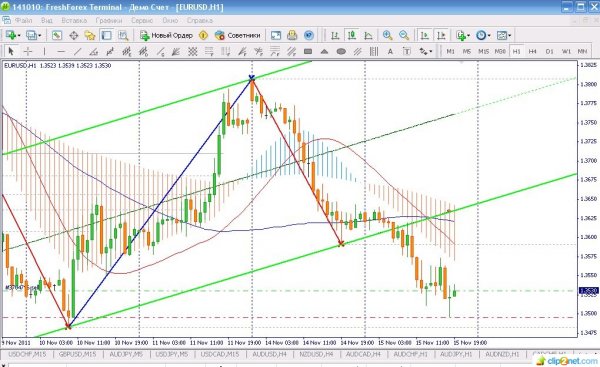The image size is (600, 367).
Task: Click the Советники button
Action: pos(238,36)
